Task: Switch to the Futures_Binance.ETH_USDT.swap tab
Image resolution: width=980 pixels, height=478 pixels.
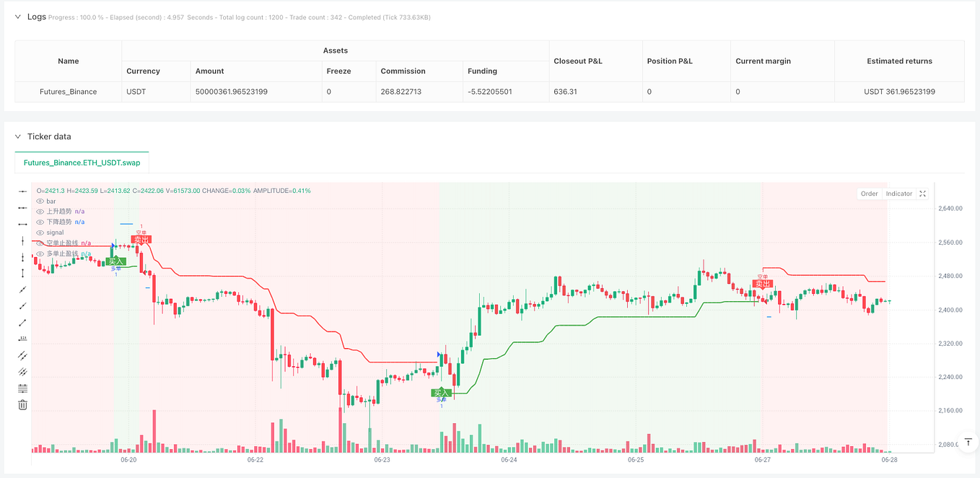Action: coord(82,162)
